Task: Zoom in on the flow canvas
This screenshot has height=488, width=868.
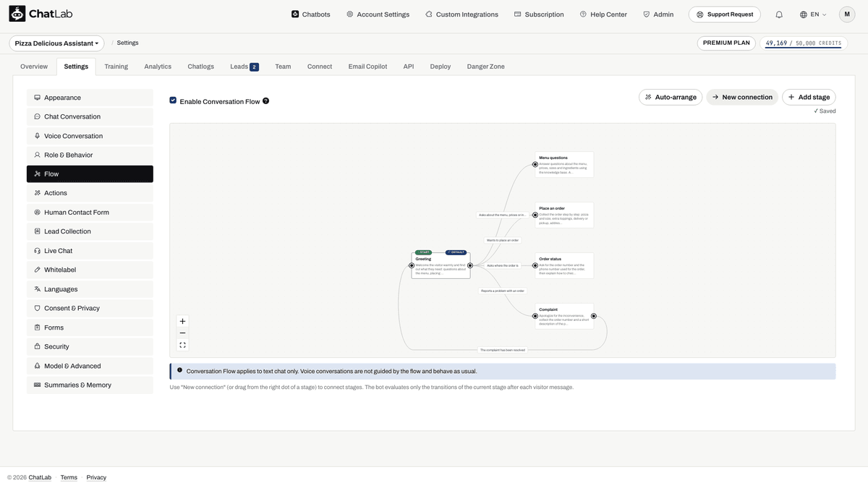Action: point(182,321)
